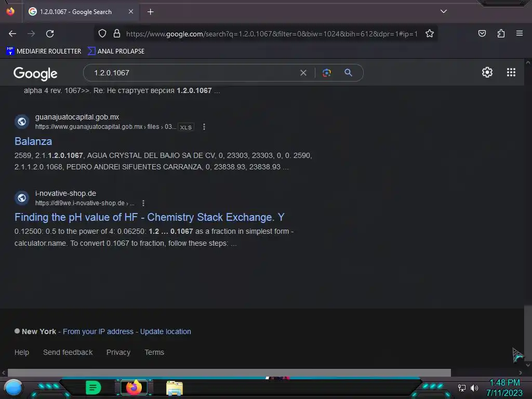Open the extensions puzzle icon

[501, 33]
